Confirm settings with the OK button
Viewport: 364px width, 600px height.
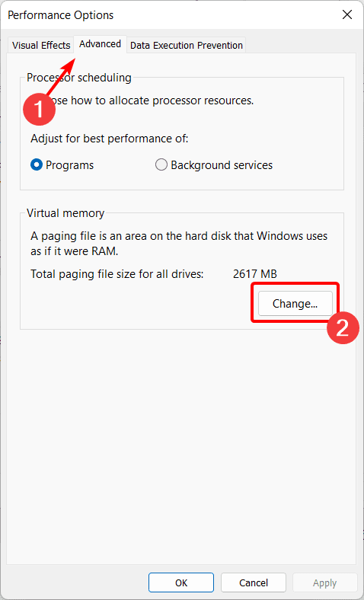[x=181, y=582]
